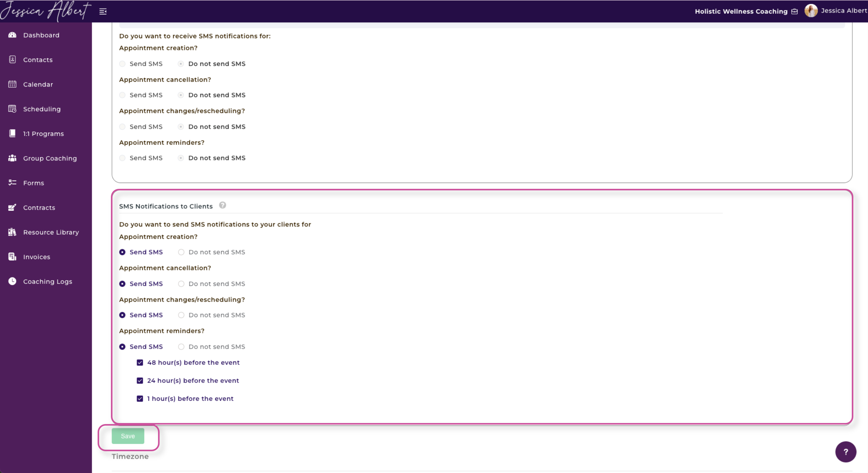Open the Contracts signing icon
The height and width of the screenshot is (473, 868).
point(12,207)
